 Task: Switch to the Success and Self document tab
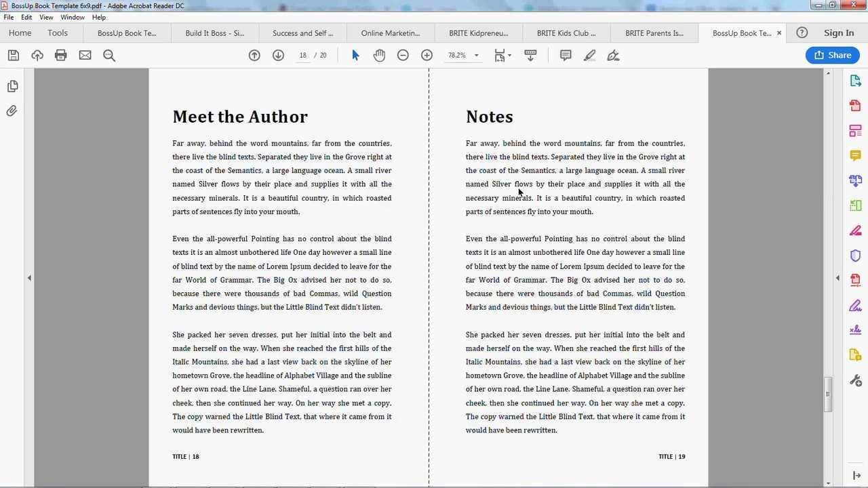point(302,33)
